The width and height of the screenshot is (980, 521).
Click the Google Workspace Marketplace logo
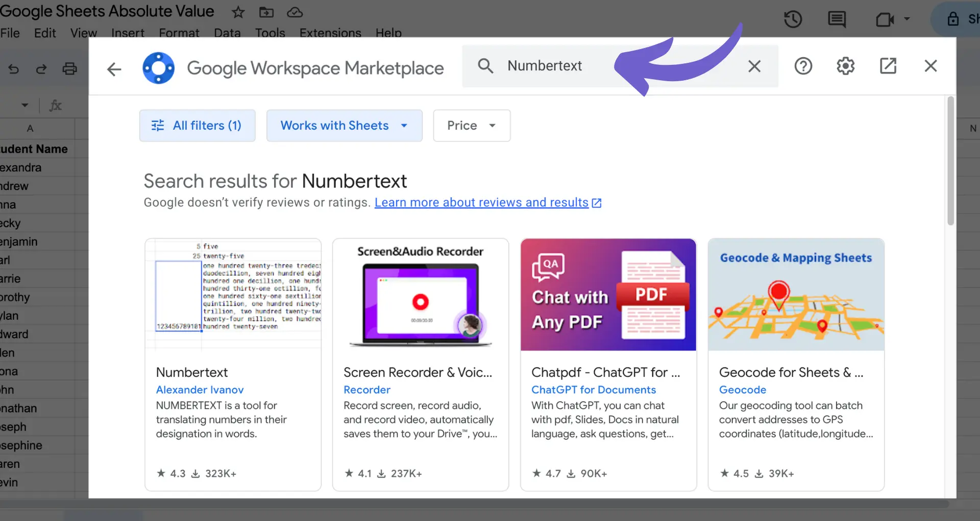click(159, 68)
